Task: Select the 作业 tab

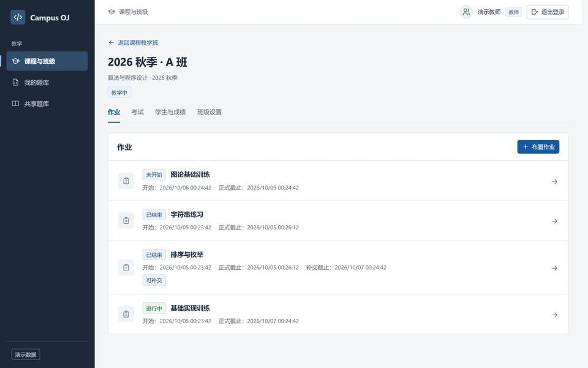Action: click(x=114, y=112)
